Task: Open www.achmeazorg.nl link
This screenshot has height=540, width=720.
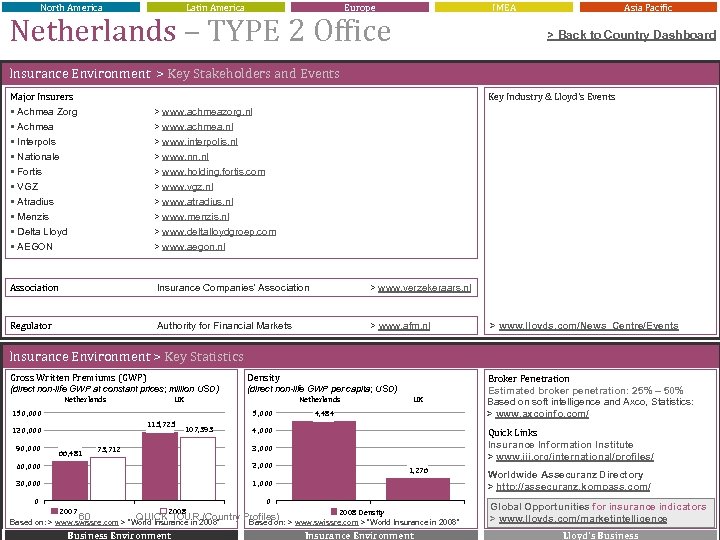Action: coord(207,112)
